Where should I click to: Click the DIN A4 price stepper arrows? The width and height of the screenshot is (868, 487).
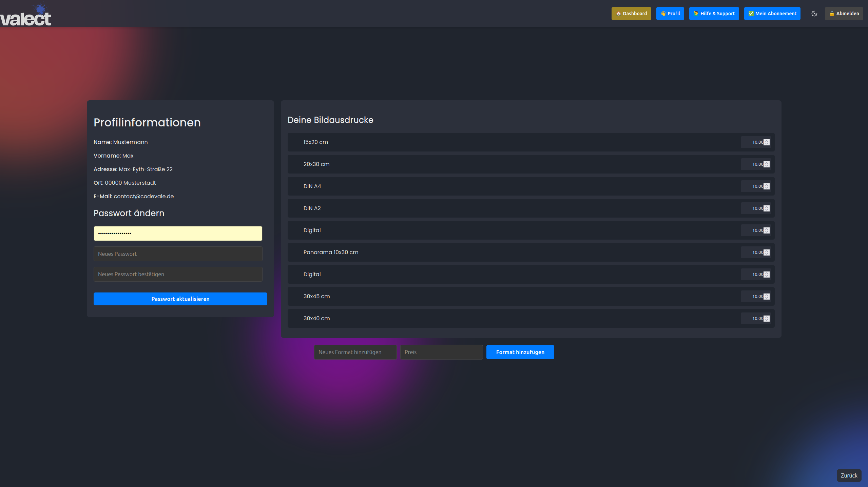coord(767,186)
